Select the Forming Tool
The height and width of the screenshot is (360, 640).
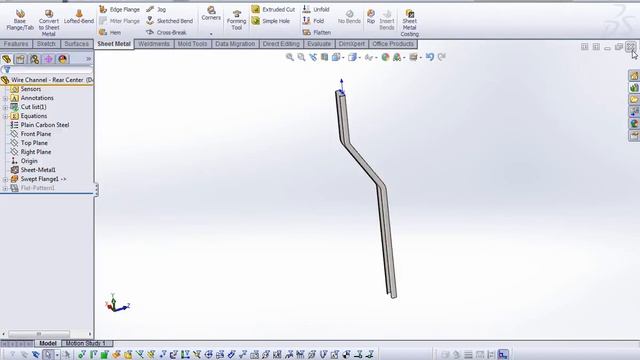coord(236,20)
